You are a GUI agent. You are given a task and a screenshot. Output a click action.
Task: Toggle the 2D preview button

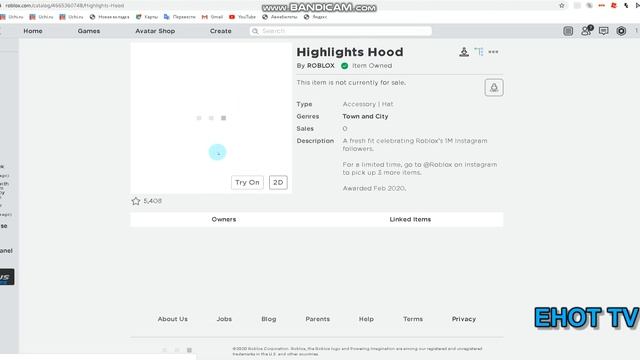pos(278,182)
